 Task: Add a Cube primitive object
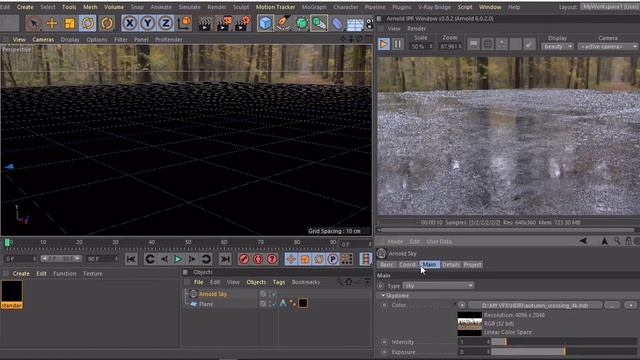point(265,23)
